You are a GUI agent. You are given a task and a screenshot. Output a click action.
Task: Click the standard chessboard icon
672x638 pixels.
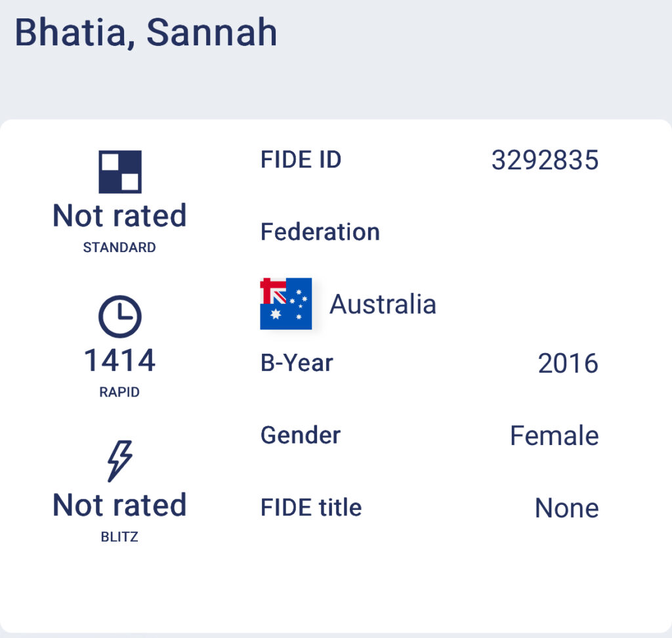(120, 172)
